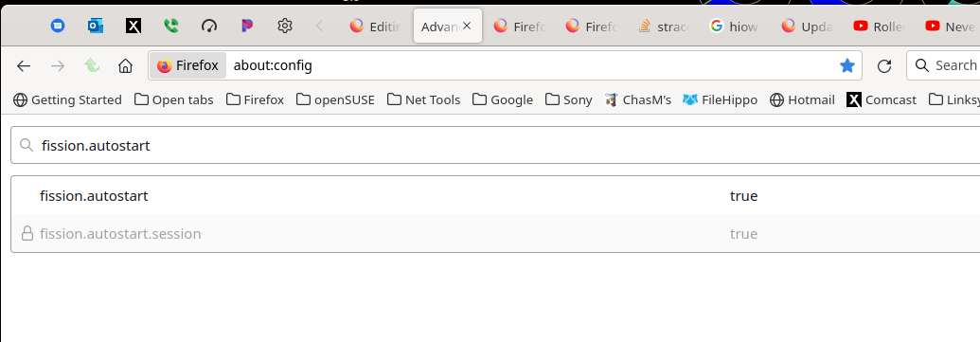The width and height of the screenshot is (980, 342).
Task: Open the FileHippo bookmark
Action: [720, 100]
